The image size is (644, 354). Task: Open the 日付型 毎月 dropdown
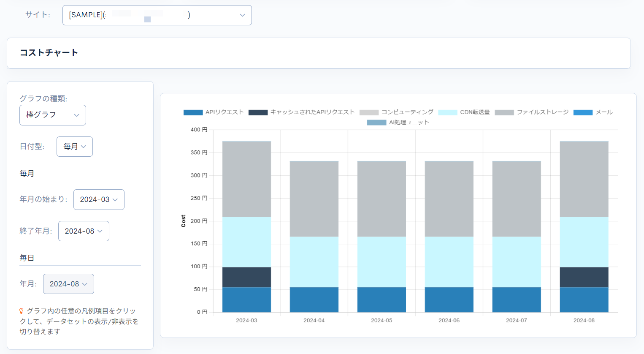(75, 147)
